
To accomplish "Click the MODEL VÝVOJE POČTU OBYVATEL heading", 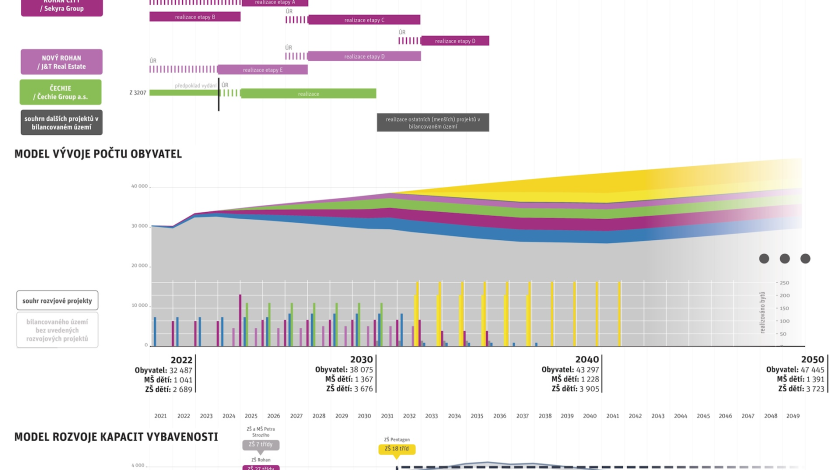I will pos(98,154).
